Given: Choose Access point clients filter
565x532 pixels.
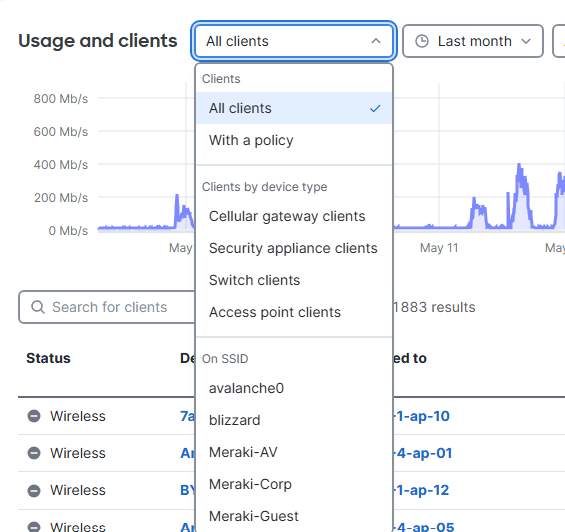Looking at the screenshot, I should coord(294,312).
